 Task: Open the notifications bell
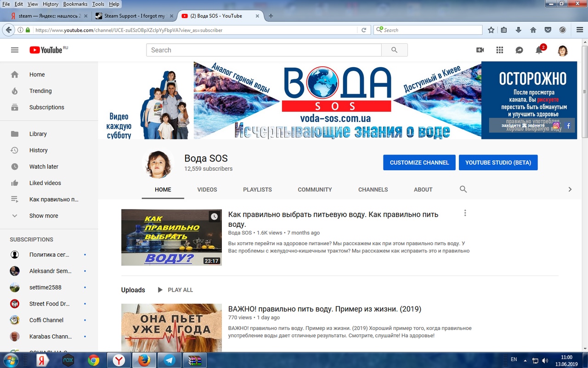tap(539, 50)
